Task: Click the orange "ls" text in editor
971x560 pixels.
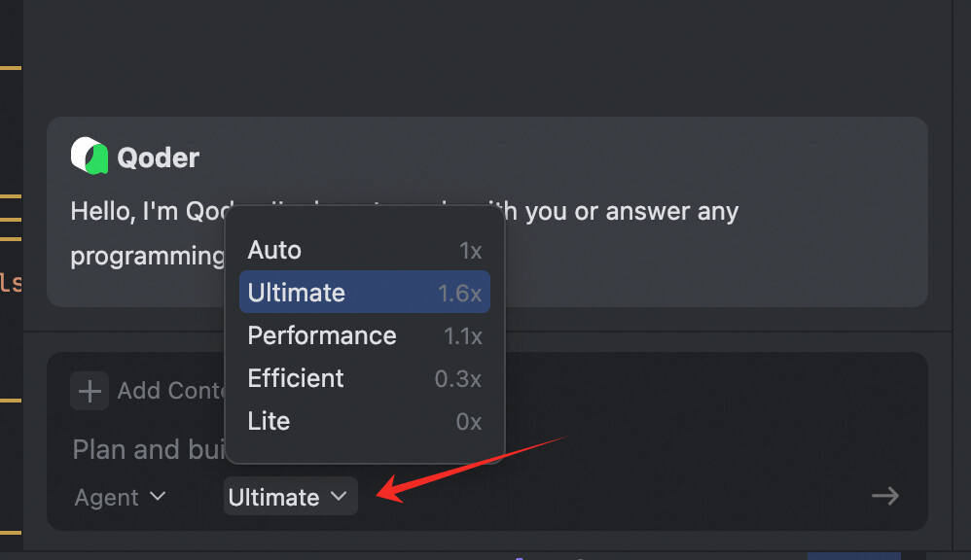Action: tap(10, 283)
